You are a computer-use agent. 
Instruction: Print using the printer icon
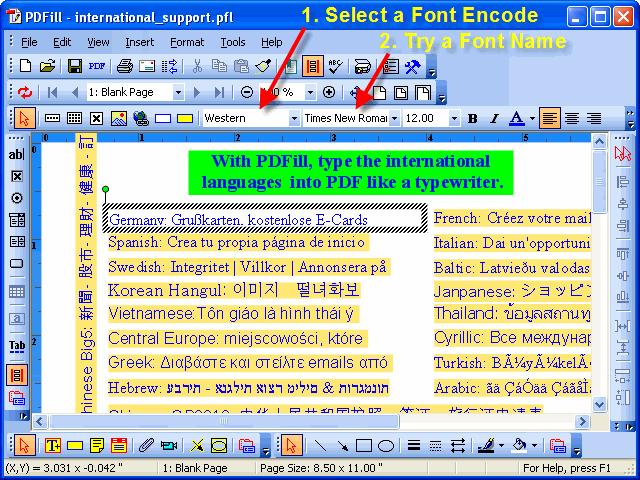pos(124,66)
